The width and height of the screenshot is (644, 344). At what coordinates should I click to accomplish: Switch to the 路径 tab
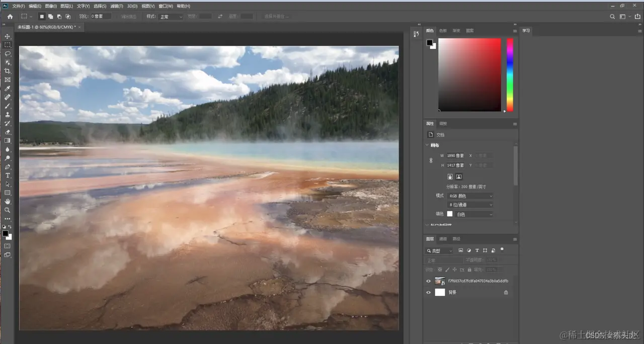[x=456, y=239]
